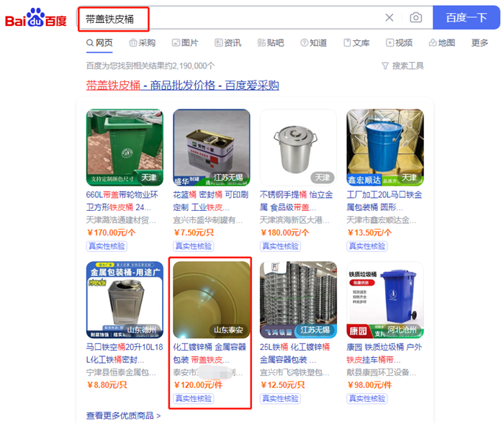Image resolution: width=504 pixels, height=424 pixels.
Task: Click the 搜索工具 filter icon
Action: (x=385, y=66)
